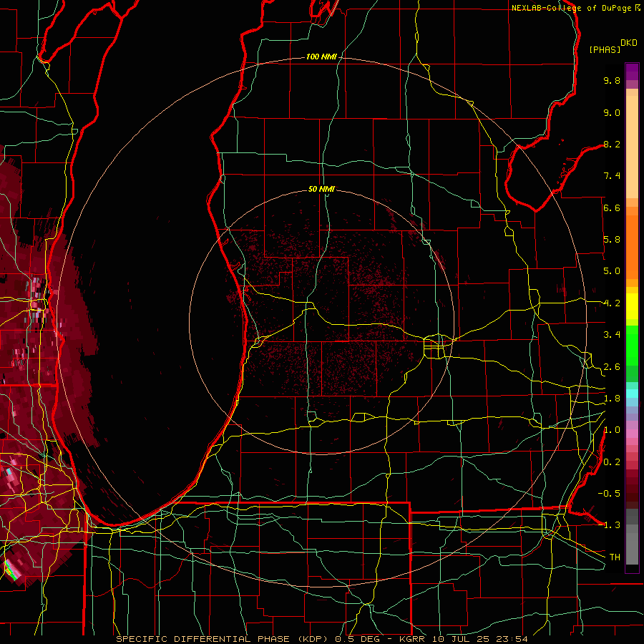644x644 pixels.
Task: Pick the 0.2 legend value
Action: tap(612, 462)
